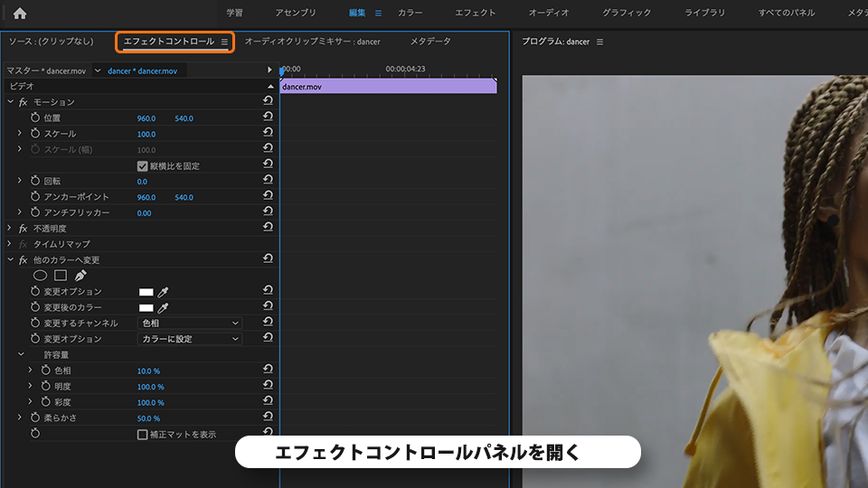
Task: Reset the 彩度 tolerance value
Action: pos(268,400)
